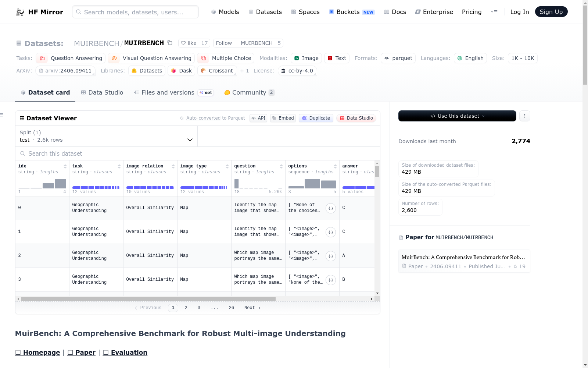Screen dimensions: 588x368
Task: Expand options JSON for row 3
Action: coord(331,280)
